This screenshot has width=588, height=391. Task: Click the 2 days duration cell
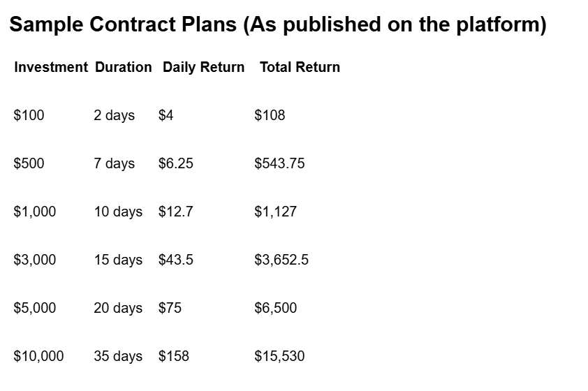pyautogui.click(x=114, y=116)
